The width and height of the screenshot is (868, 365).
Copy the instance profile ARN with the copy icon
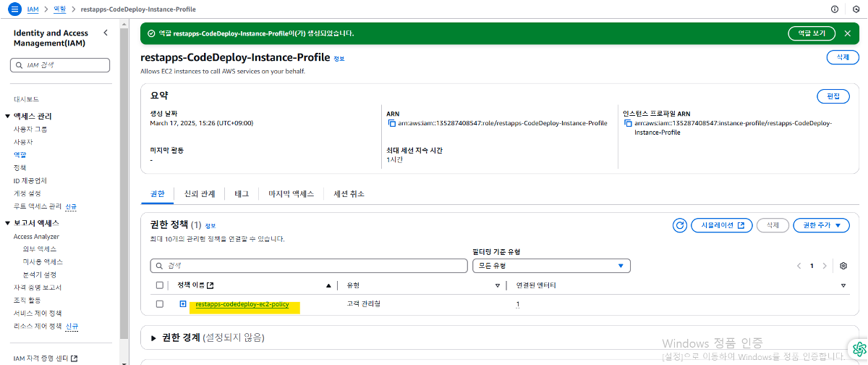tap(628, 124)
